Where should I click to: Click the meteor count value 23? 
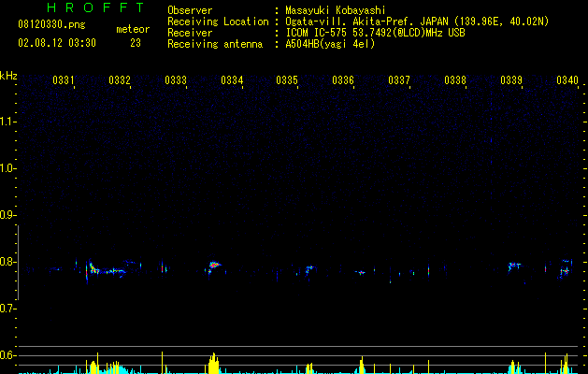coord(136,43)
